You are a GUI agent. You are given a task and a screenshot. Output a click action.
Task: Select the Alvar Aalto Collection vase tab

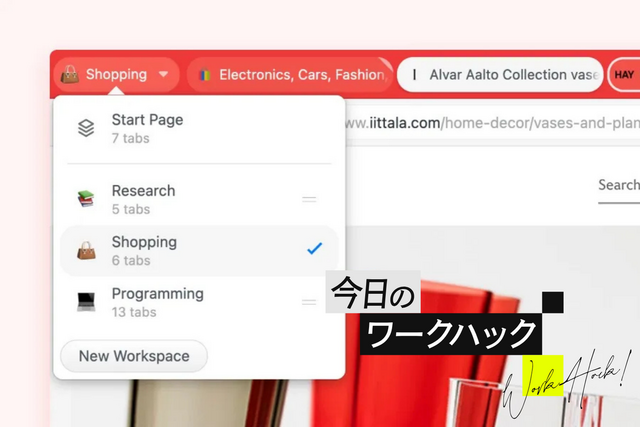500,75
